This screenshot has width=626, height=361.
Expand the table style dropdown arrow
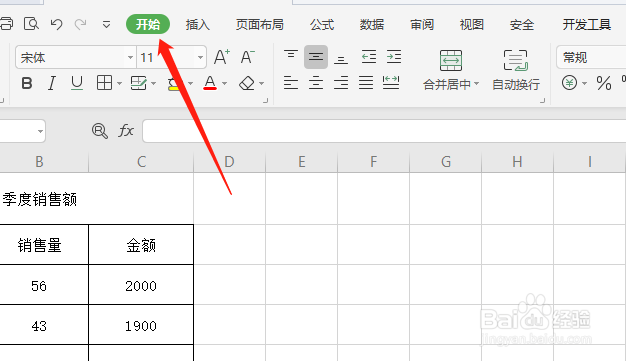tap(154, 83)
